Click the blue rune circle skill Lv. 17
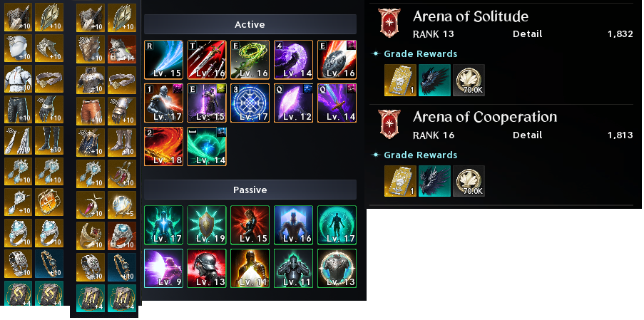The image size is (644, 320). (x=250, y=103)
